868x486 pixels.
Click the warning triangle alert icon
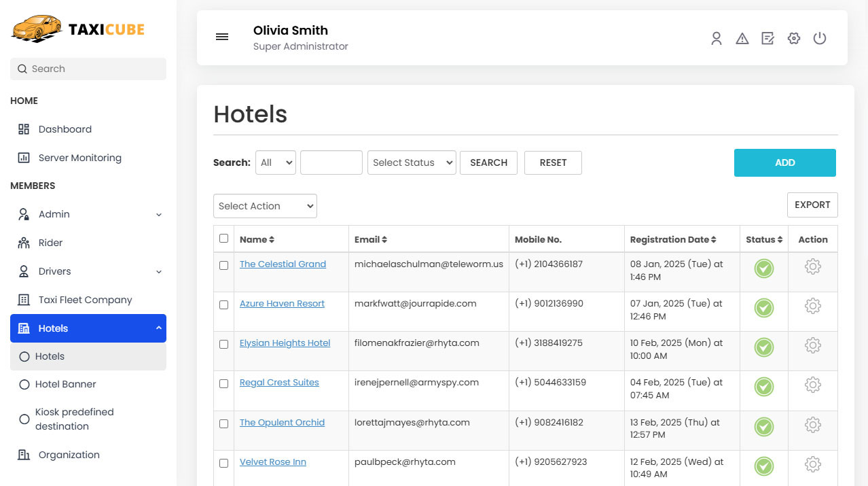coord(742,39)
